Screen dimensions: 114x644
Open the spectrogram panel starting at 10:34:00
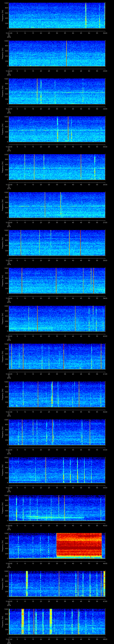(x=57, y=129)
